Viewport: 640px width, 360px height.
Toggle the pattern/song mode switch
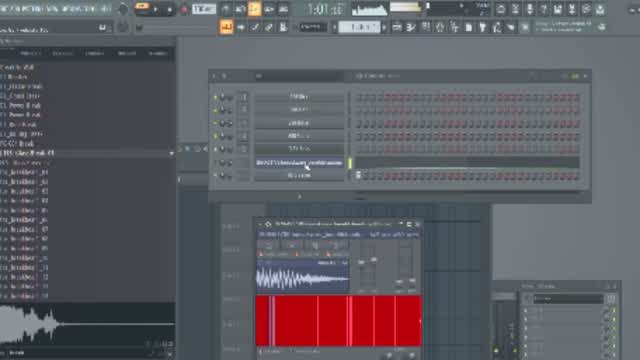(142, 7)
